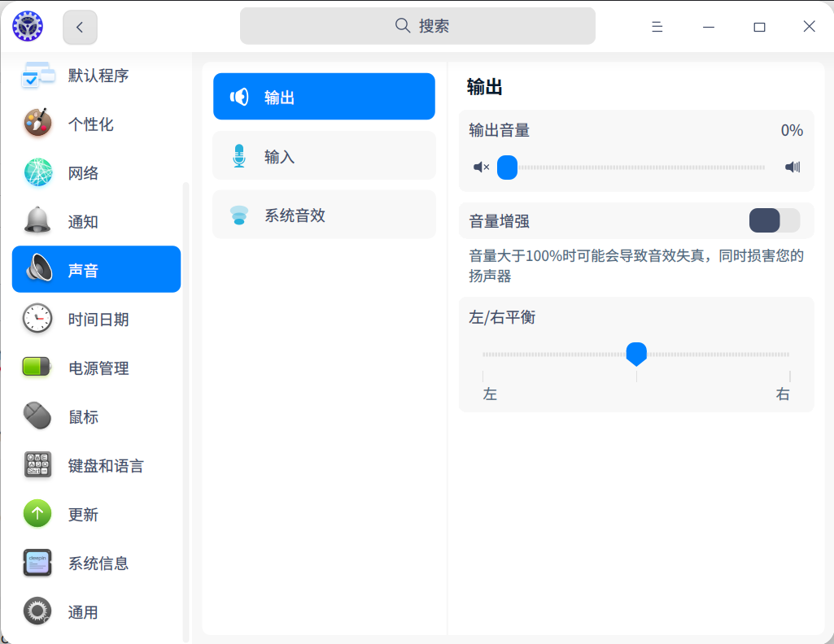
Task: Go back with the arrow button
Action: 80,27
